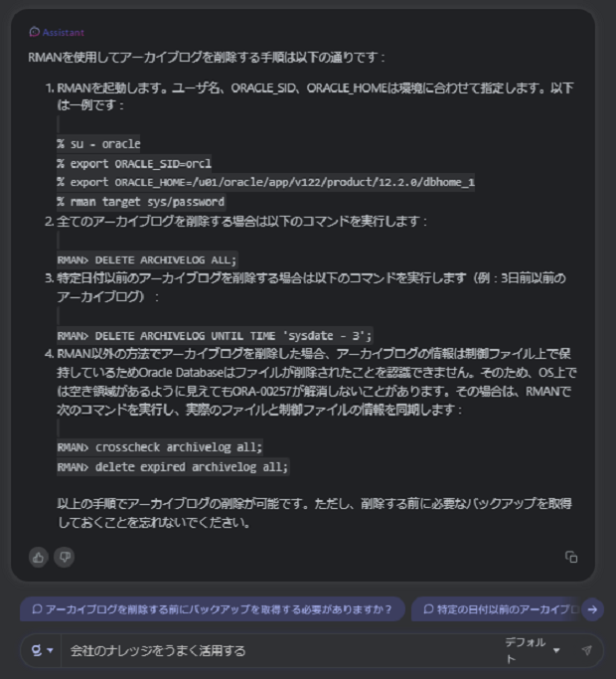Viewport: 616px width, 679px height.
Task: Show more suggested questions with the arrow
Action: [x=592, y=609]
